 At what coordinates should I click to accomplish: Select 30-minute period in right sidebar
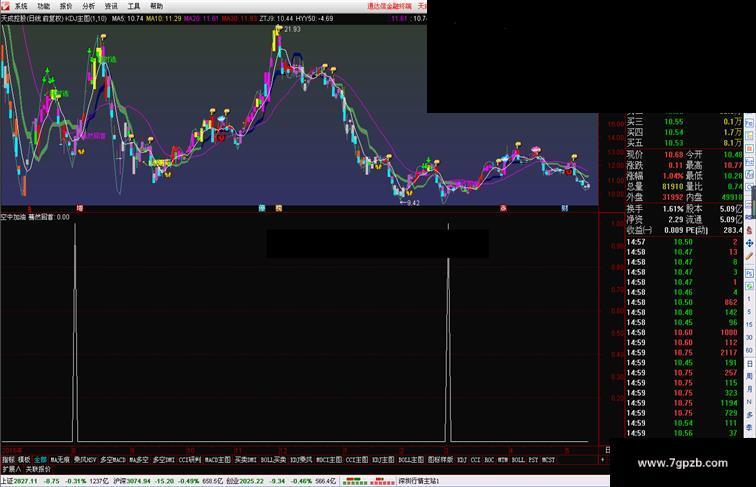coord(750,338)
